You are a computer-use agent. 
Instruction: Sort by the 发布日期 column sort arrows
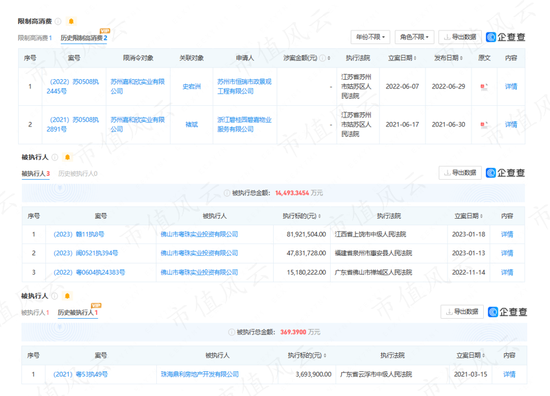tap(461, 58)
